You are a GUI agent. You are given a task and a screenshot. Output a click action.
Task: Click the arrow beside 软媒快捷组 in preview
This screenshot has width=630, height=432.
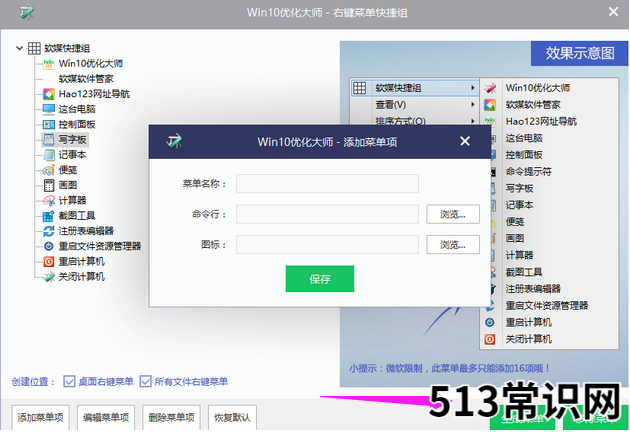472,88
